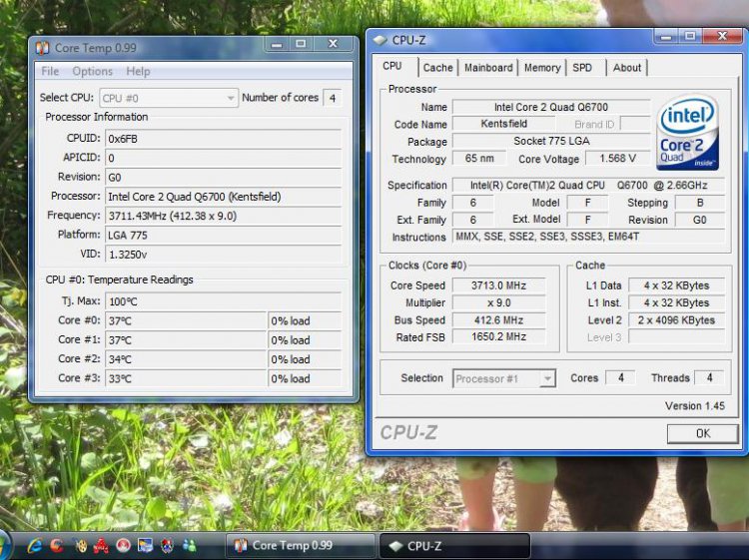Click the Bus Speed value 412.6 MHz

pos(498,319)
